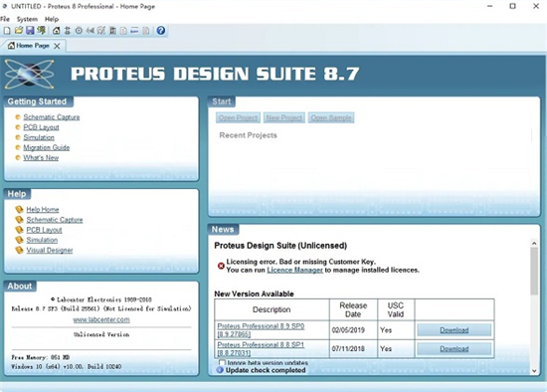Click the News panel scrollbar thumb
This screenshot has width=547, height=392.
534,272
